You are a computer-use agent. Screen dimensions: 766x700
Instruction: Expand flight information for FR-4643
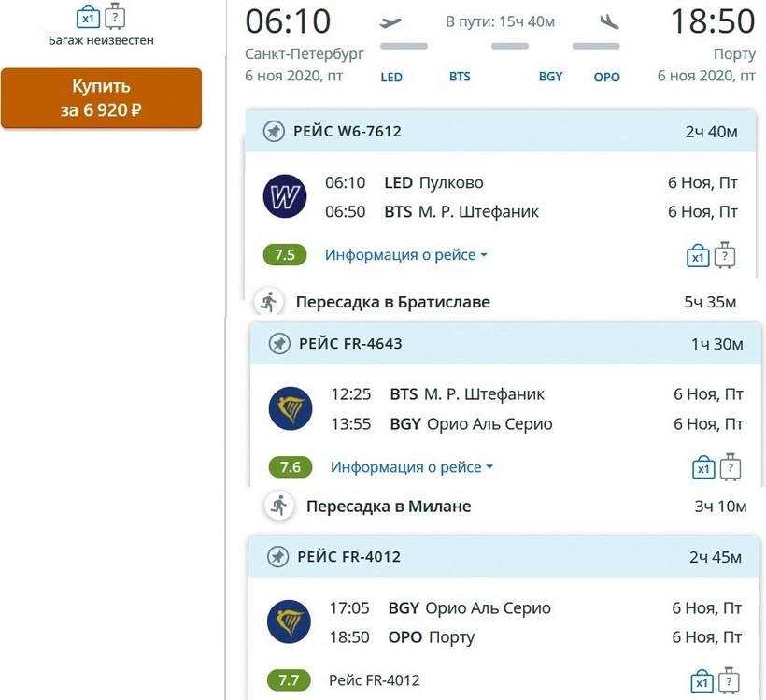click(x=412, y=467)
